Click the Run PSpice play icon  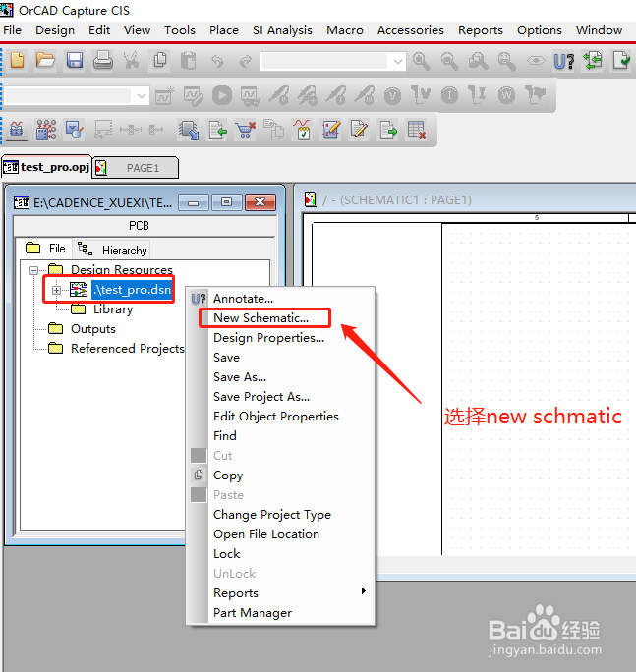pyautogui.click(x=222, y=95)
